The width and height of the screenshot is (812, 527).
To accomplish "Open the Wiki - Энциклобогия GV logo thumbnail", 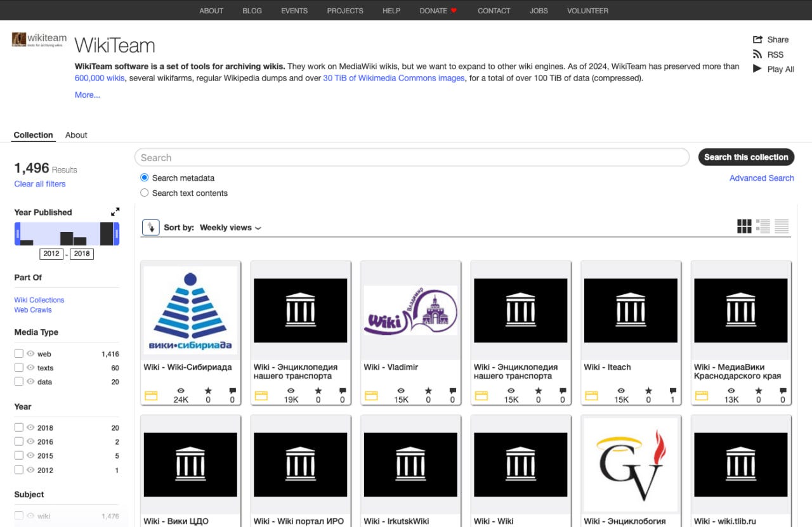I will (x=631, y=465).
